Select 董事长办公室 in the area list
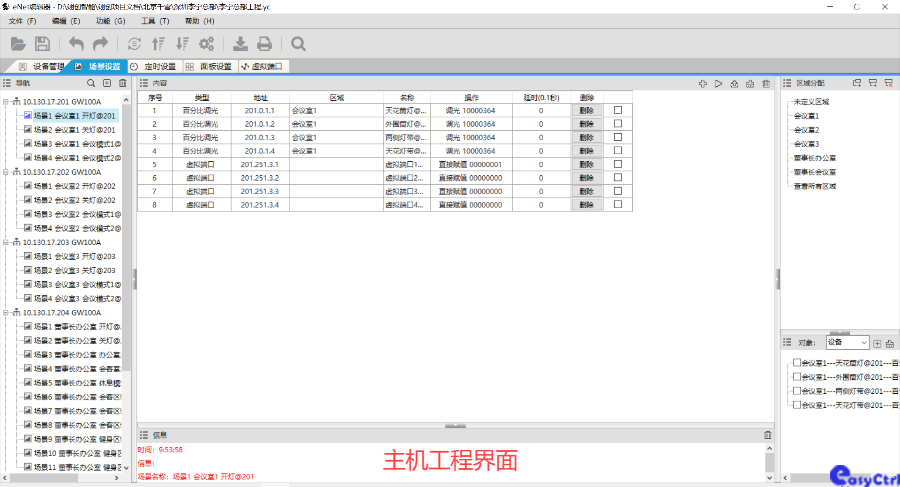 coord(814,158)
